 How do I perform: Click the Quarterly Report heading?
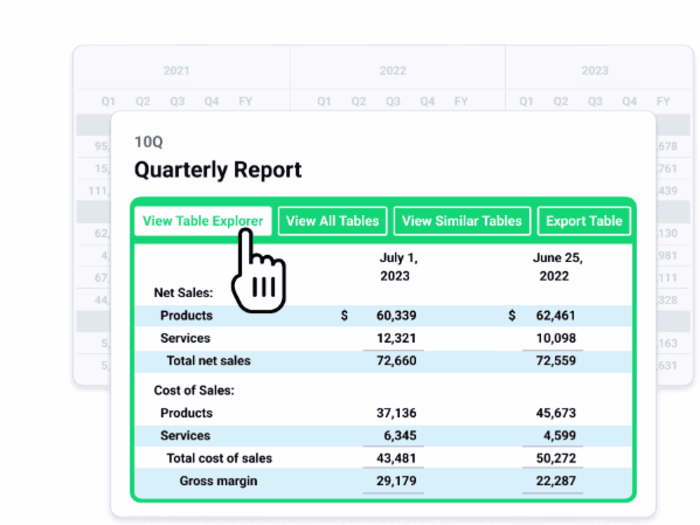tap(218, 170)
